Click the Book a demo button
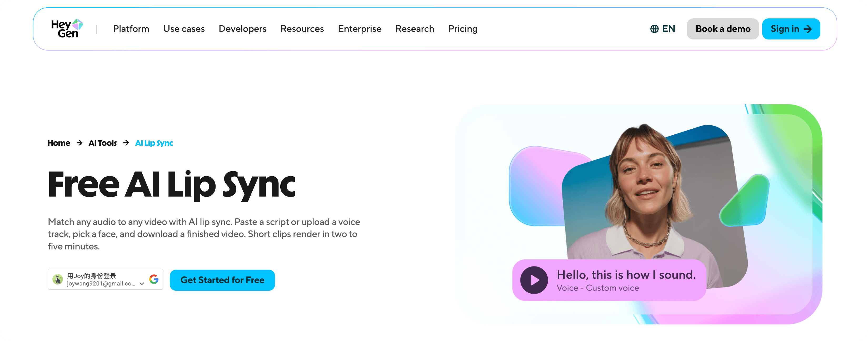Viewport: 868px width, 341px height. 723,29
